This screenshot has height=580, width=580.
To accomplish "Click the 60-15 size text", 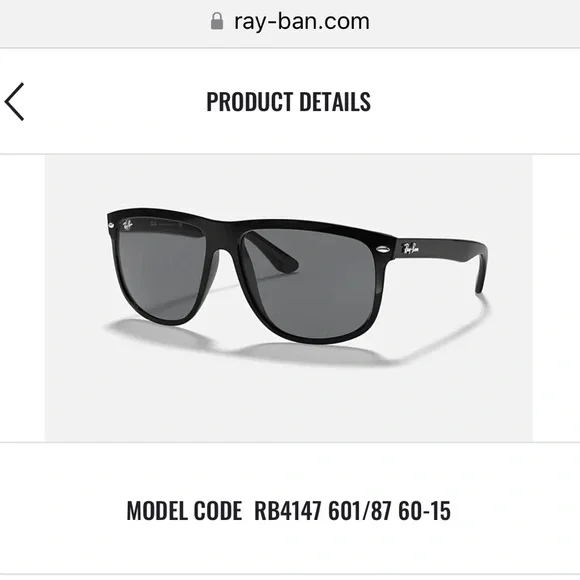I will pyautogui.click(x=424, y=511).
